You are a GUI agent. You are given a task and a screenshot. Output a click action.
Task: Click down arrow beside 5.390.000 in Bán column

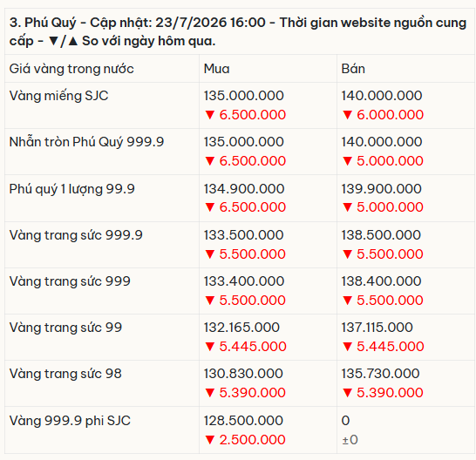click(347, 393)
